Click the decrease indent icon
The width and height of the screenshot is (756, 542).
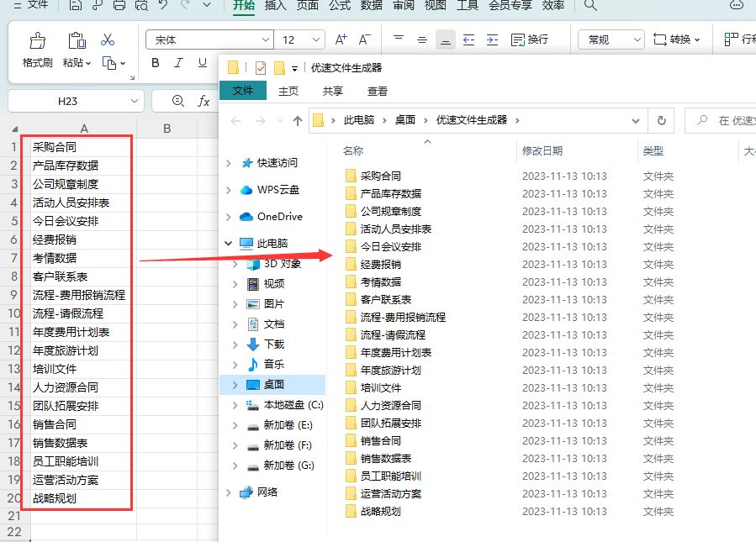point(468,39)
